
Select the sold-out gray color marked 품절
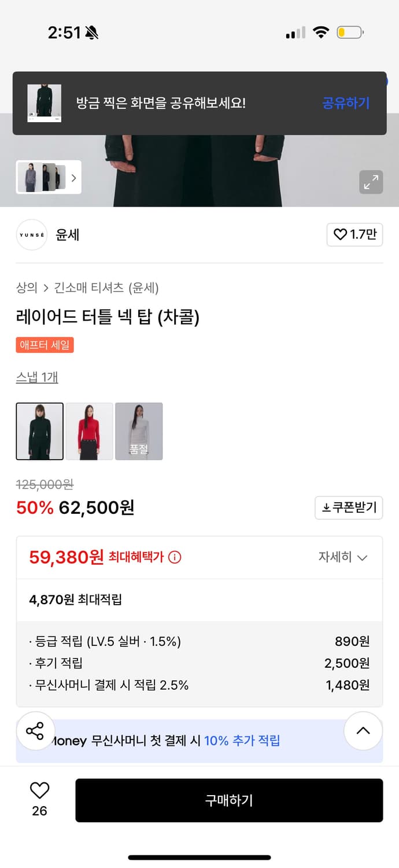point(139,431)
